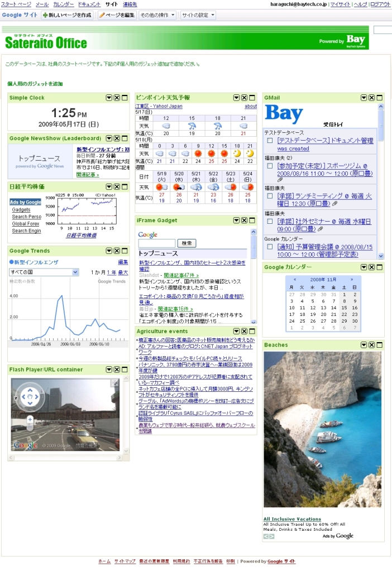Close the Agriculture events gadget
This screenshot has height=571, width=392.
tap(244, 332)
